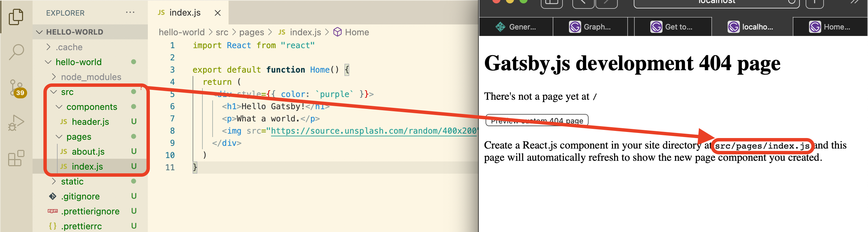The width and height of the screenshot is (868, 232).
Task: Click line number 11 in the gutter
Action: pos(170,168)
